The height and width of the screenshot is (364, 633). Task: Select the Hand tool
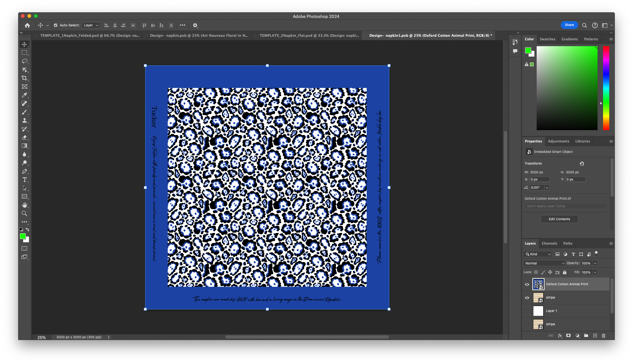pos(25,205)
